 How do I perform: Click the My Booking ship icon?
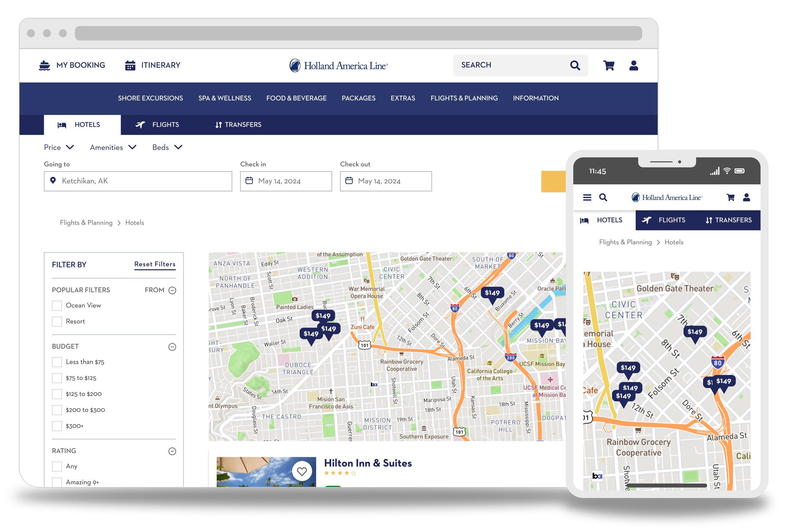(44, 65)
